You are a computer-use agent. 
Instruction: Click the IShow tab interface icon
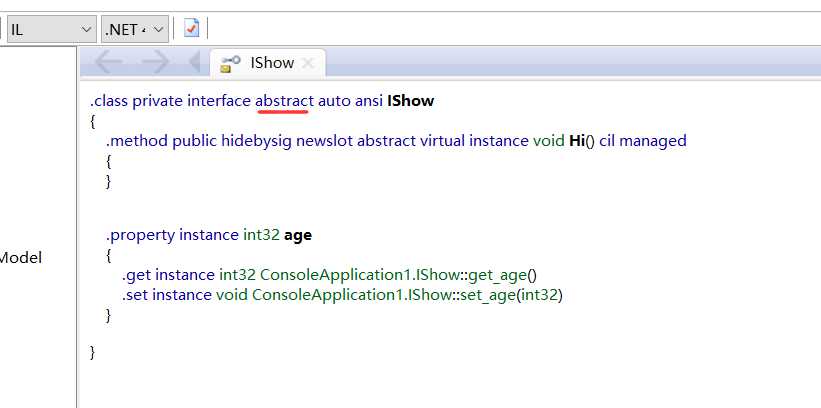[230, 63]
